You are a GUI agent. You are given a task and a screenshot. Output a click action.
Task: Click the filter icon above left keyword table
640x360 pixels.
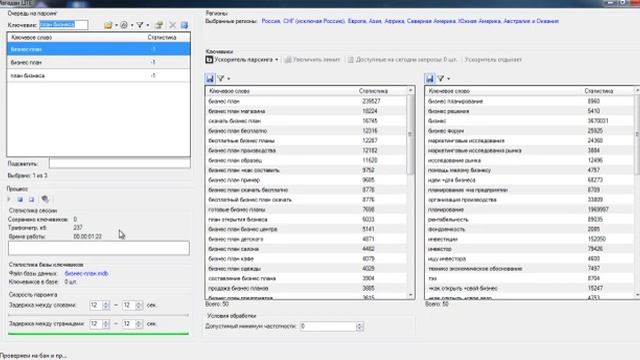coord(221,78)
